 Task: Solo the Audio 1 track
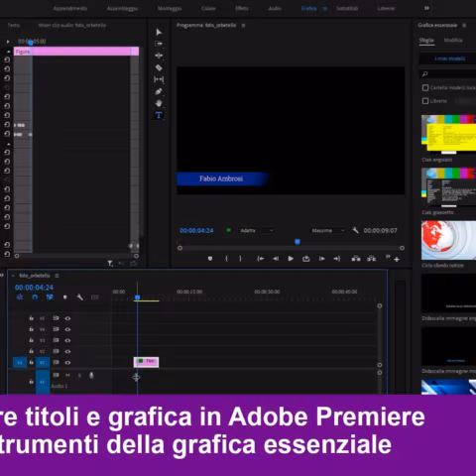click(x=79, y=375)
